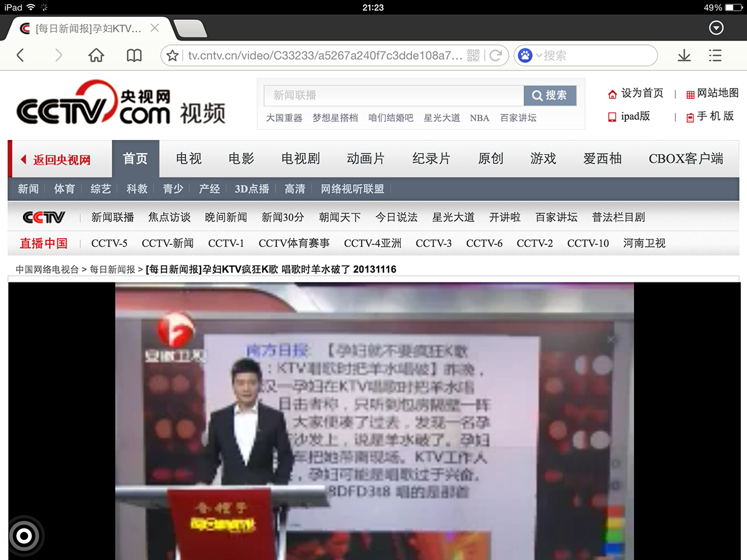Open 咱们结婚吧 hot search link

(x=391, y=118)
